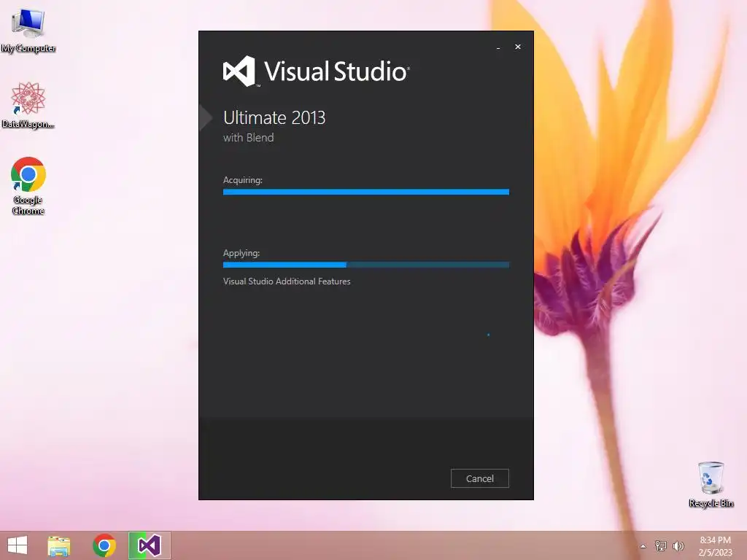The height and width of the screenshot is (560, 747).
Task: Minimize the Visual Studio installer window
Action: point(498,47)
